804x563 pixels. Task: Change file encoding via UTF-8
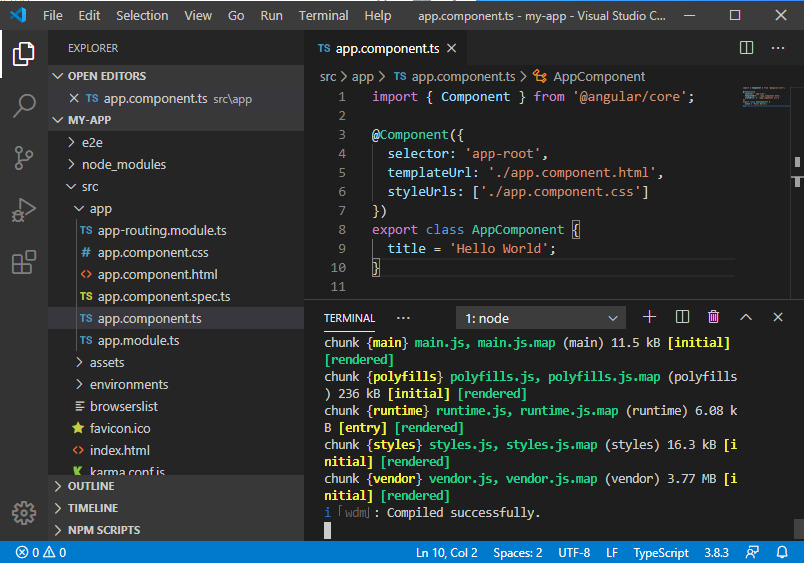[x=574, y=552]
